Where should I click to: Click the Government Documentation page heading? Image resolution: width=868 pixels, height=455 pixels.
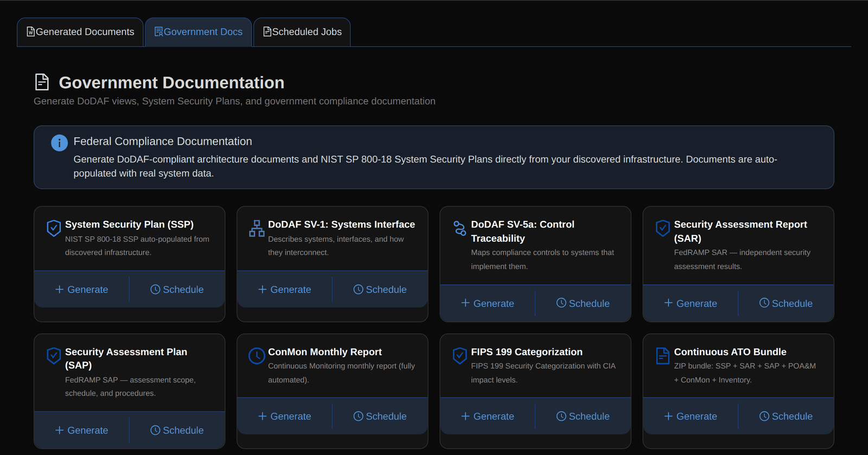[x=171, y=83]
